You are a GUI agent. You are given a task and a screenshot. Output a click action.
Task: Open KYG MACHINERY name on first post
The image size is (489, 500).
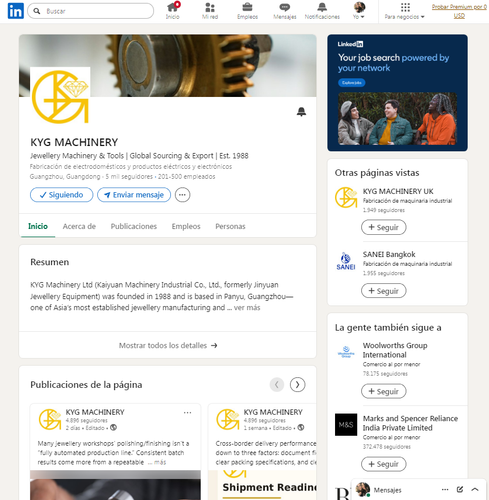click(x=95, y=412)
